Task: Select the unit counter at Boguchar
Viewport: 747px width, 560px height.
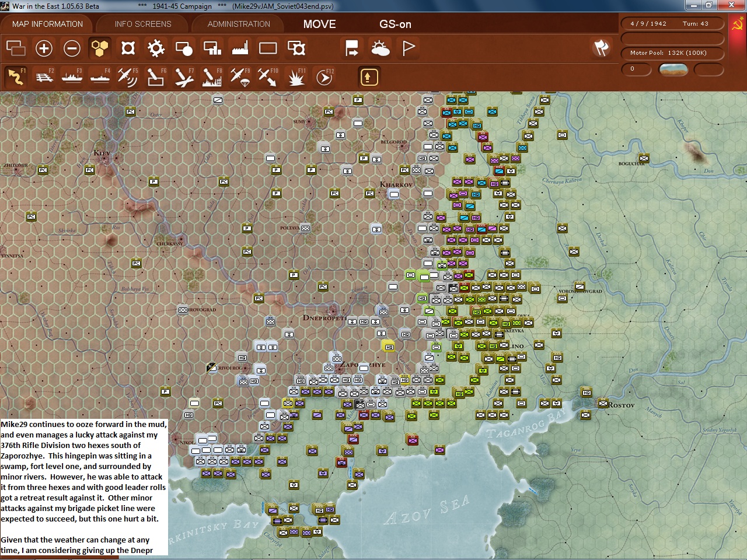Action: pos(644,158)
